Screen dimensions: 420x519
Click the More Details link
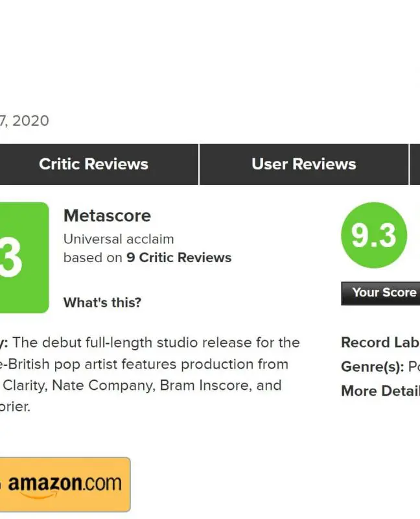(x=380, y=391)
